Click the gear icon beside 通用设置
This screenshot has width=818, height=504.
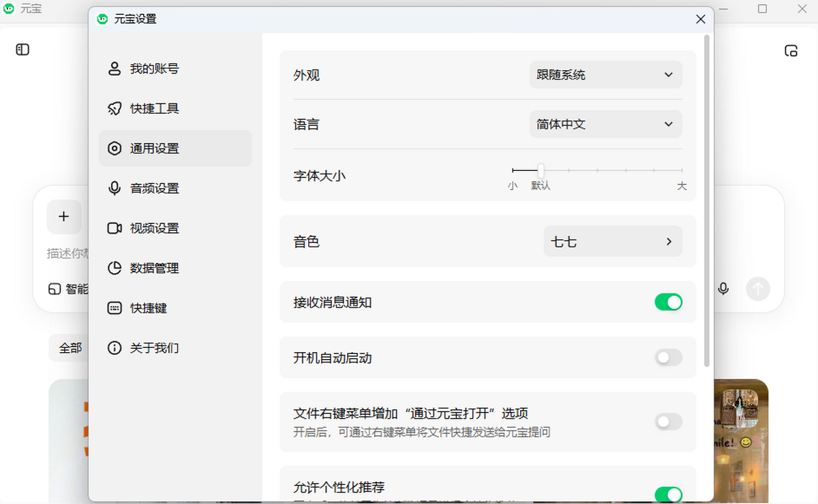115,148
